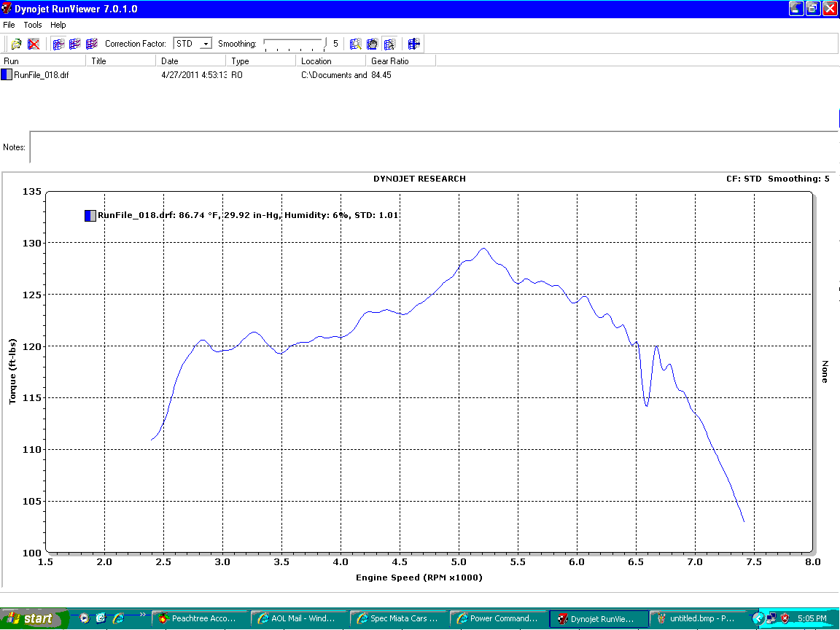Open the Windows start button
840x630 pixels.
point(34,618)
